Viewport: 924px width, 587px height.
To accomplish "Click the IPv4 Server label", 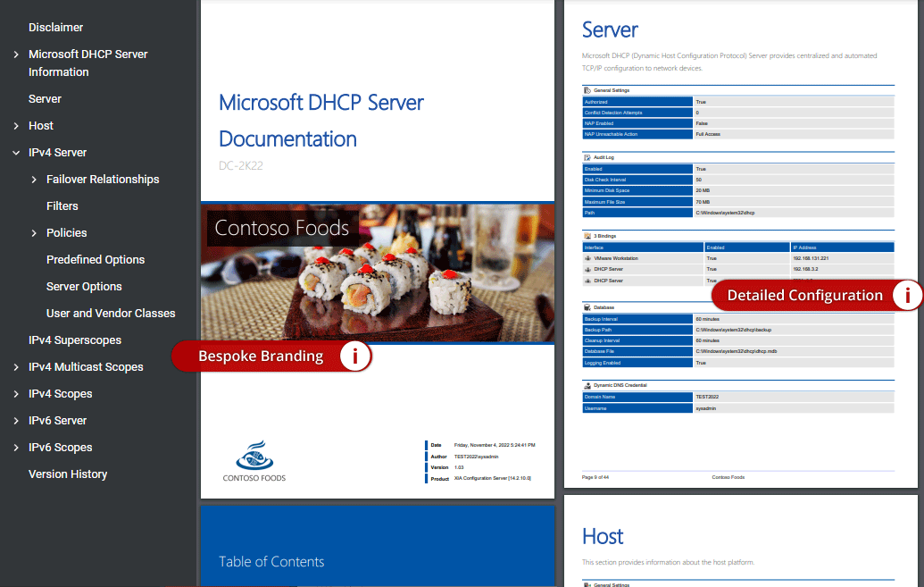I will point(57,152).
